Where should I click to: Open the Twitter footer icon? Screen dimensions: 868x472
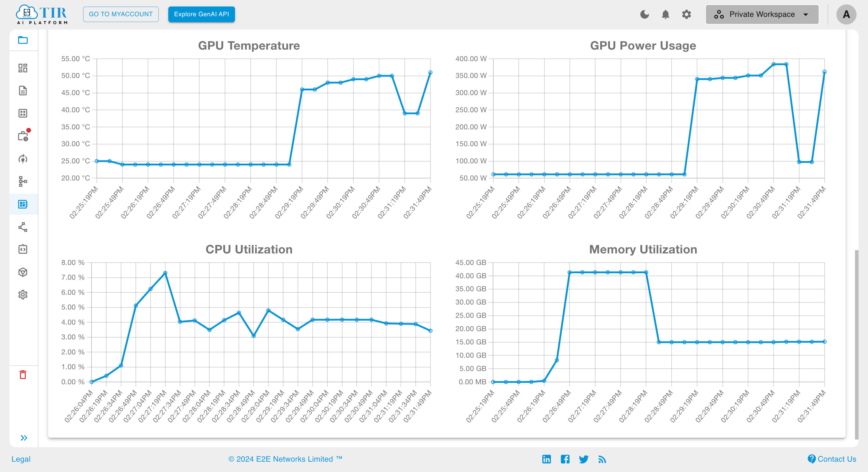click(584, 459)
